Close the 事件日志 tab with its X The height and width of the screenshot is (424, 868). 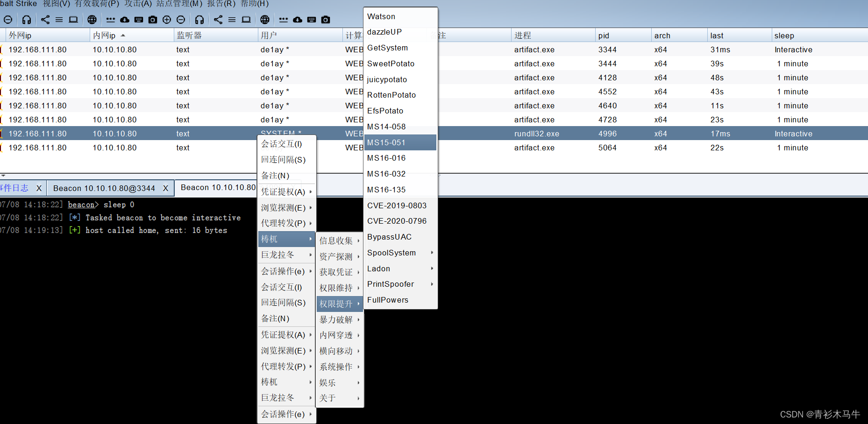point(39,188)
